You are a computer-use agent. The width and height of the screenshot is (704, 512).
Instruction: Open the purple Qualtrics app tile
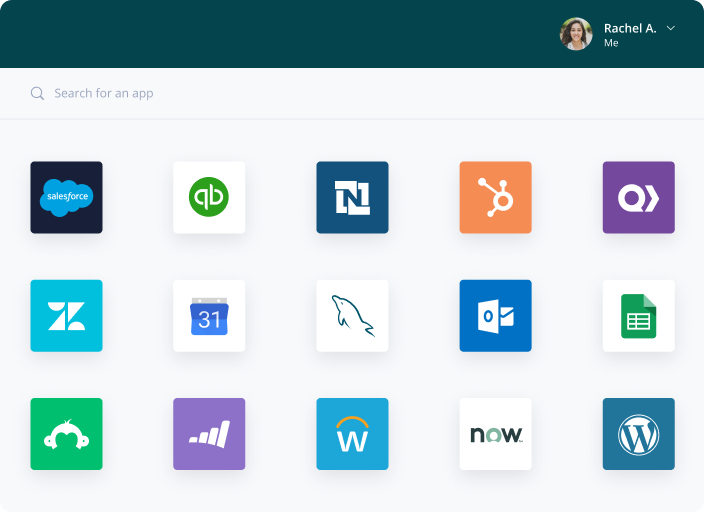pos(638,197)
